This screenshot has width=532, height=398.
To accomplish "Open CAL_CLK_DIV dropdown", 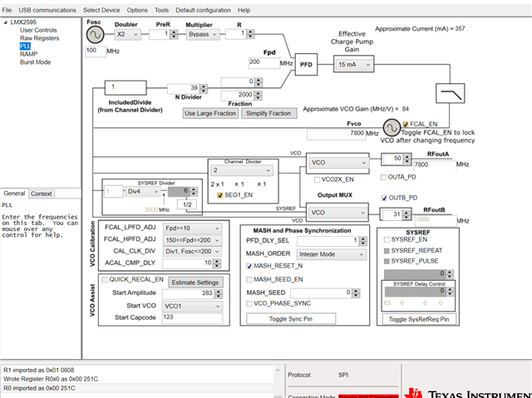I will pos(192,252).
